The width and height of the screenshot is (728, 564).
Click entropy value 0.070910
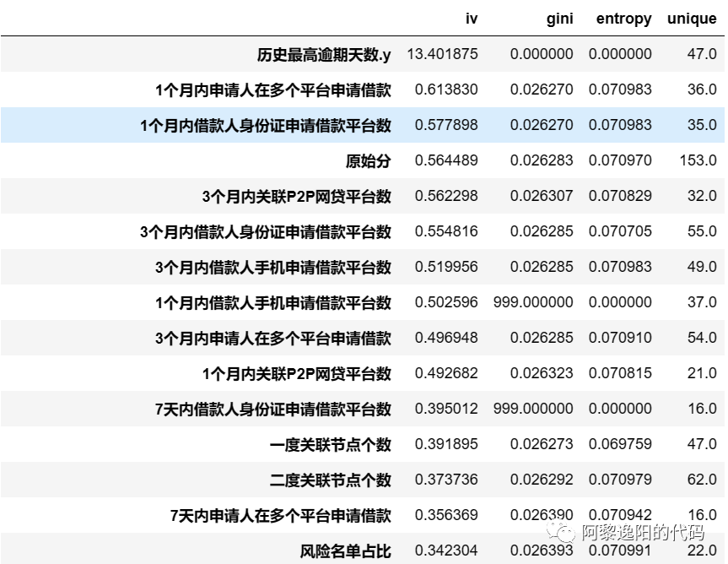620,337
